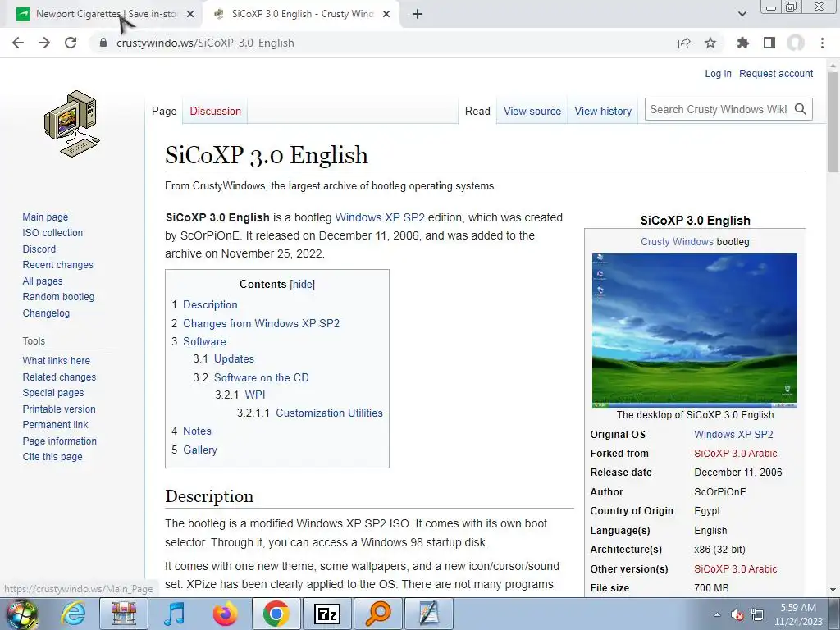
Task: Open the Windows Start button
Action: [x=21, y=614]
